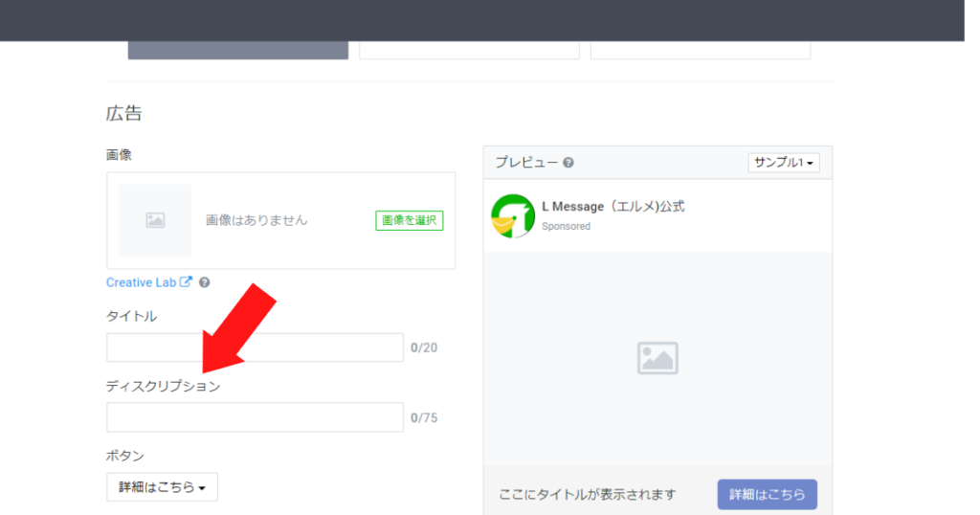Image resolution: width=980 pixels, height=515 pixels.
Task: Click the 画像を選択 button
Action: coord(410,220)
